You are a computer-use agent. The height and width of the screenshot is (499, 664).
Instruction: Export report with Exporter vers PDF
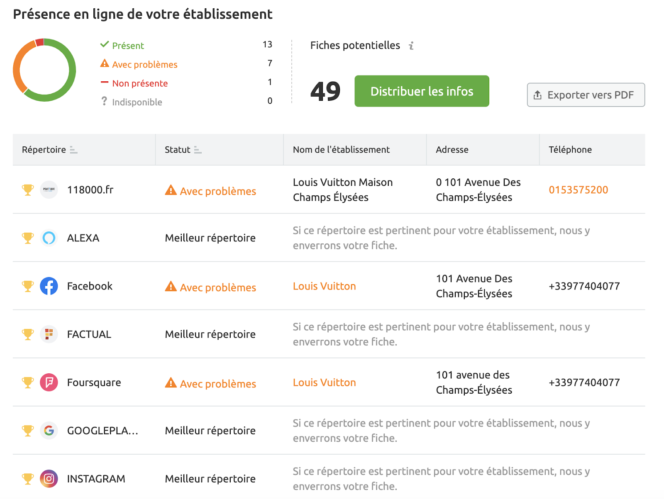click(586, 95)
